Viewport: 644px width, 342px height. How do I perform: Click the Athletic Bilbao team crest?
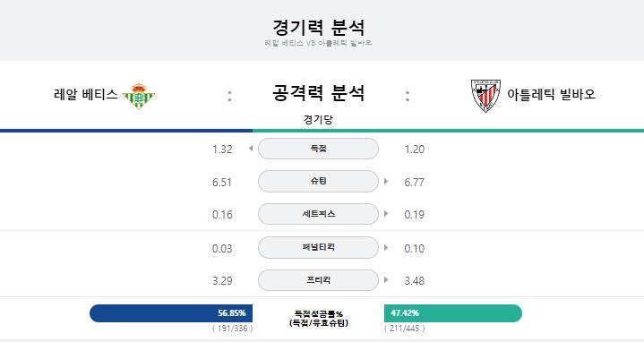pyautogui.click(x=485, y=96)
